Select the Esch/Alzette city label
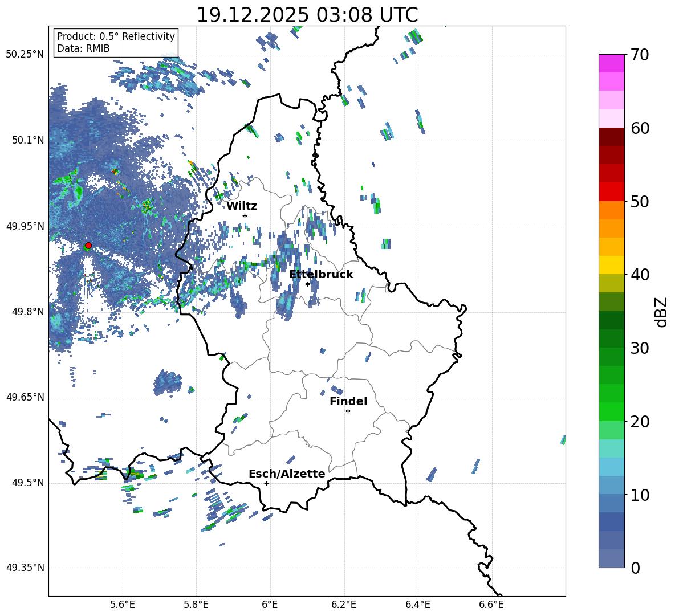 tap(287, 474)
